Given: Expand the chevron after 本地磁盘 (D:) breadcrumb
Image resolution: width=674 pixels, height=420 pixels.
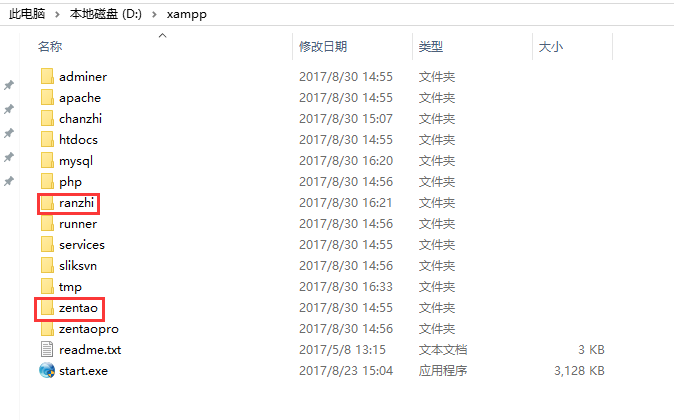Looking at the screenshot, I should (x=154, y=15).
